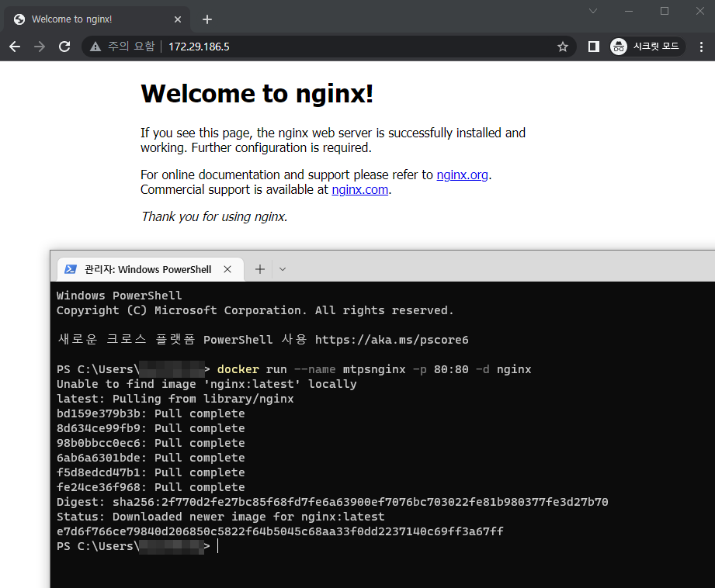Click 'latest: Pulling from library/nginx' line
This screenshot has width=715, height=588.
pos(175,399)
